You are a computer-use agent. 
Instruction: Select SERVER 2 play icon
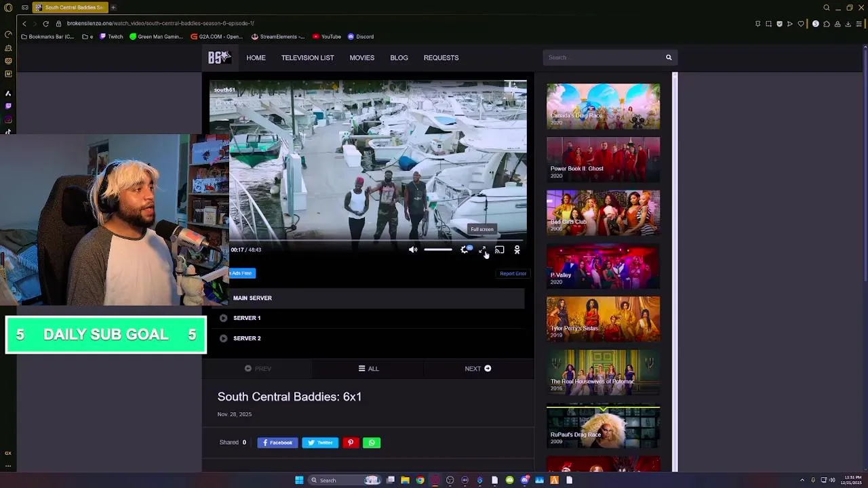(223, 338)
